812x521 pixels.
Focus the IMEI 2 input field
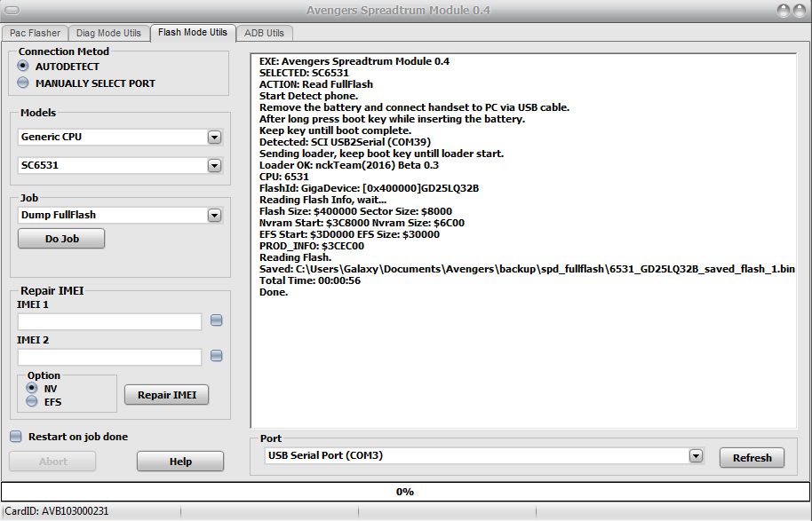(109, 357)
